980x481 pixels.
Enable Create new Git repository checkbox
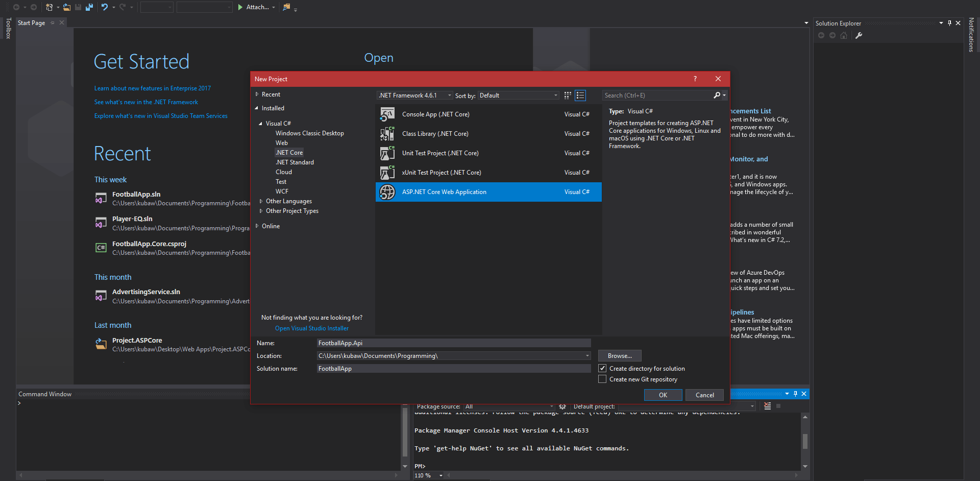[602, 379]
